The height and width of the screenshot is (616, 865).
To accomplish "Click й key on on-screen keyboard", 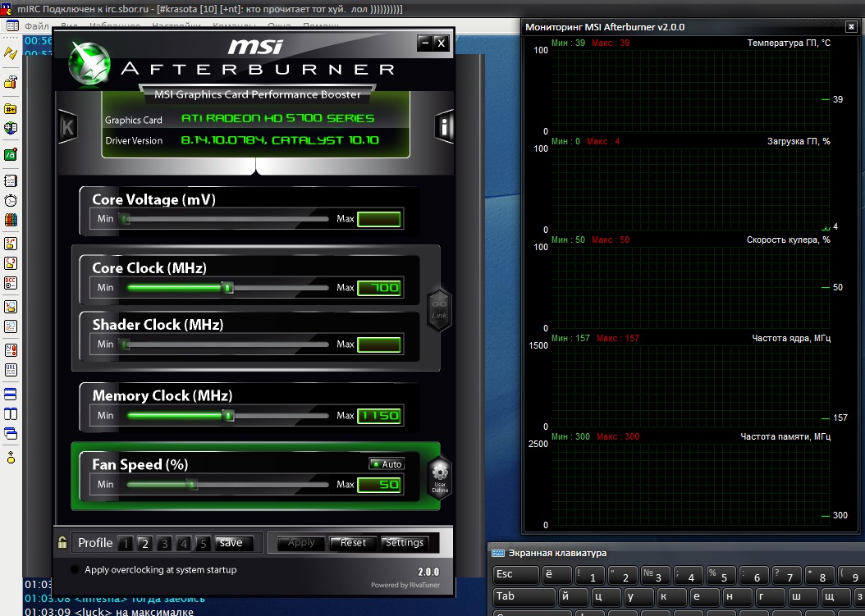I will coord(573,596).
